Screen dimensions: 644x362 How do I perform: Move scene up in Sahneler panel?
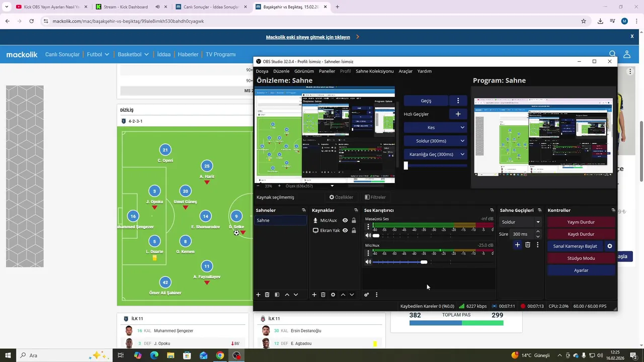click(x=287, y=295)
